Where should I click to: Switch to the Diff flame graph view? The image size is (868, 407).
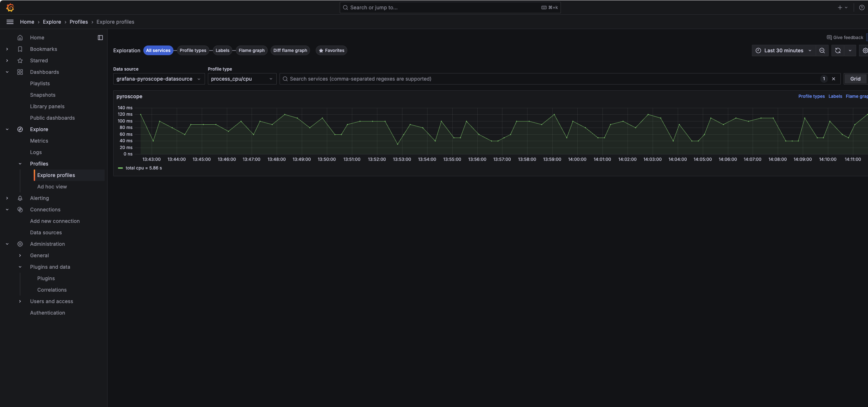pyautogui.click(x=290, y=51)
